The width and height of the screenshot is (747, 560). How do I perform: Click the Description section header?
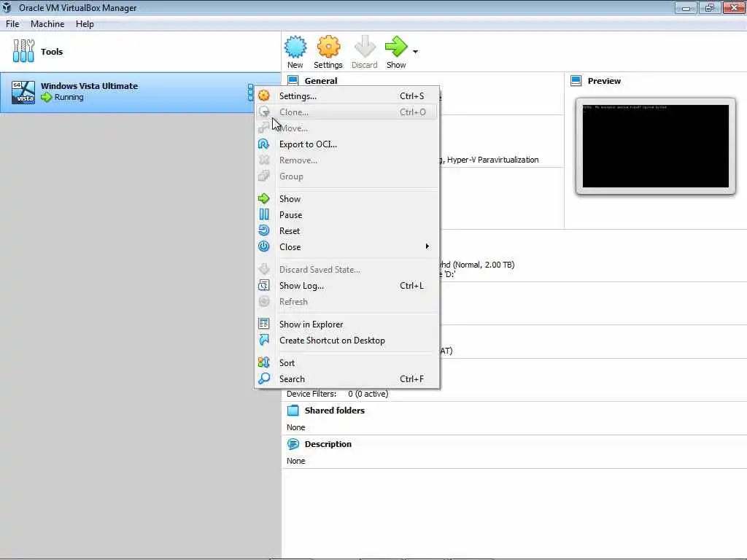pos(328,444)
